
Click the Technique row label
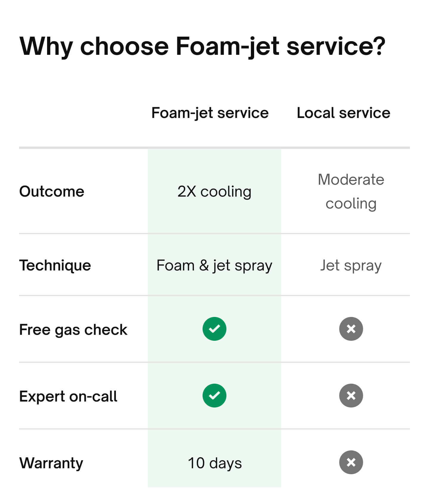point(55,265)
